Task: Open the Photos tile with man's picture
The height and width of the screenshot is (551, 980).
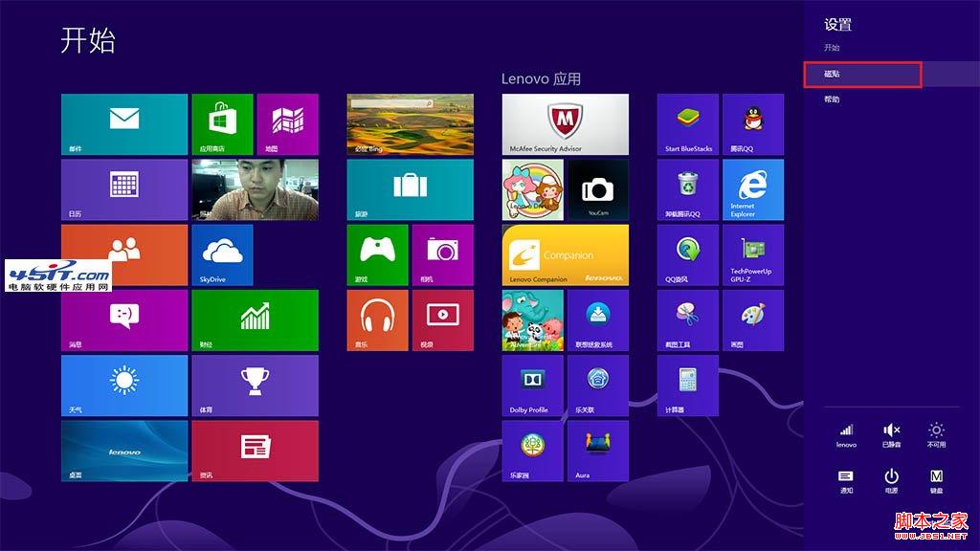Action: (255, 189)
